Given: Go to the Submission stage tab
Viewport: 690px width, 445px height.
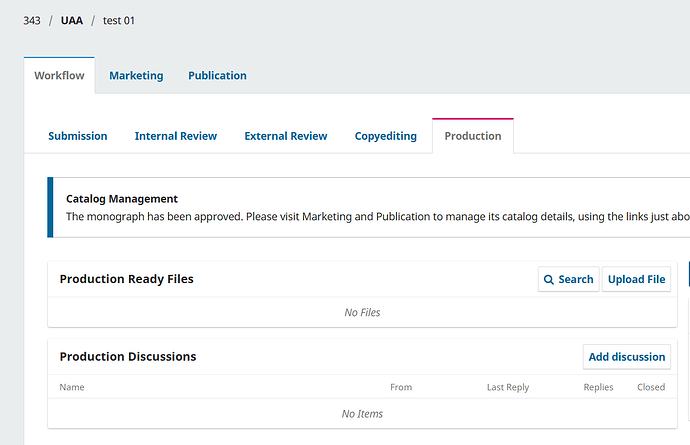Looking at the screenshot, I should tap(78, 136).
